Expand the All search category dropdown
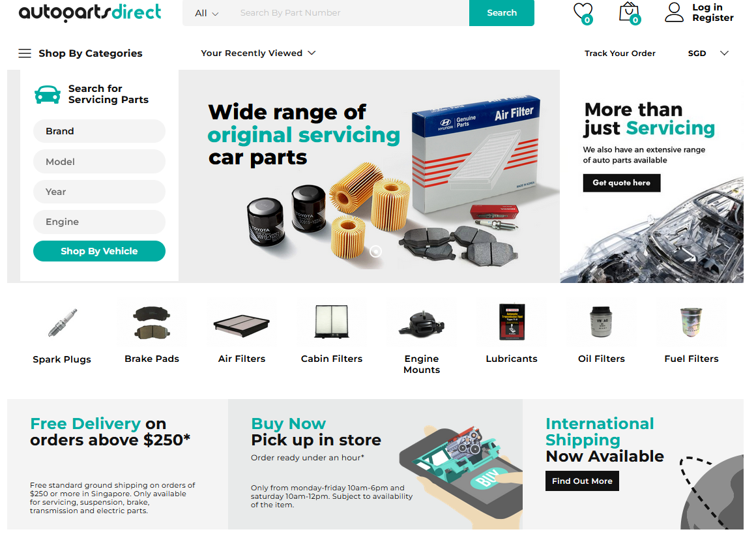The image size is (756, 536). coord(207,13)
